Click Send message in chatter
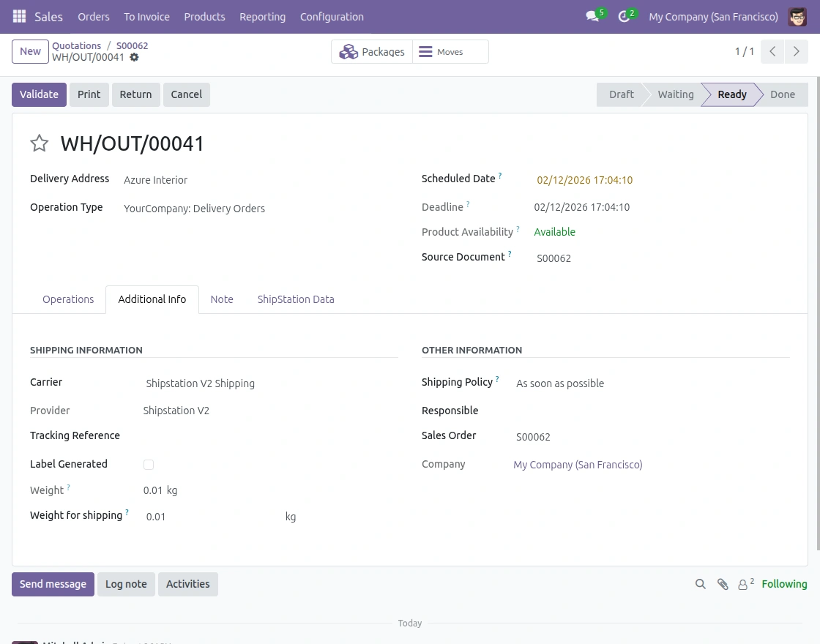Image resolution: width=820 pixels, height=644 pixels. (53, 584)
